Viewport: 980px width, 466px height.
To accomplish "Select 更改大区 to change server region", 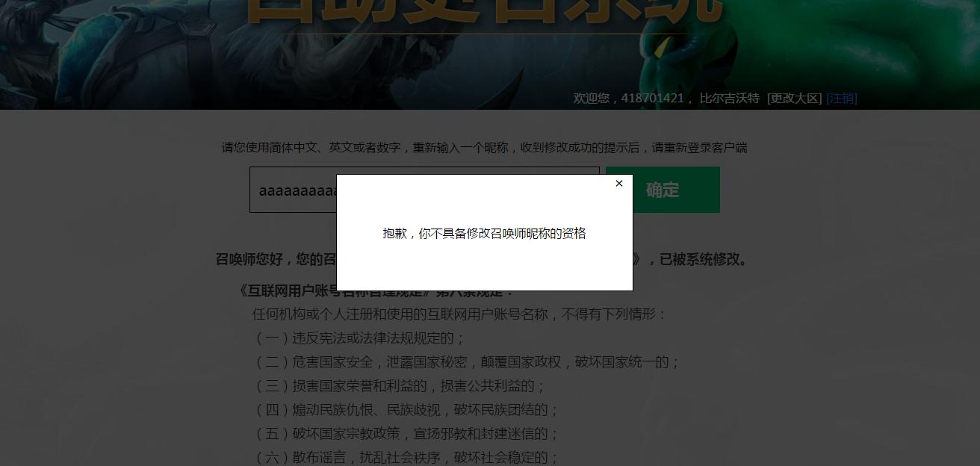I will click(x=796, y=98).
